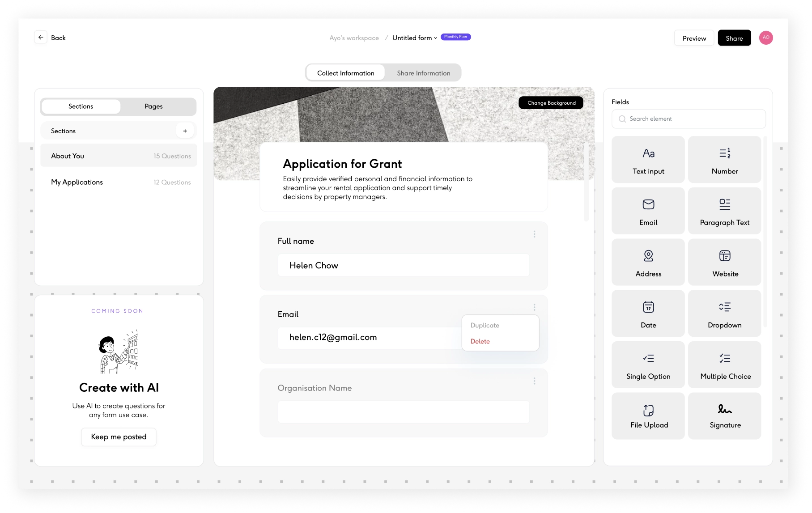Select the Collect Information toggle
The height and width of the screenshot is (513, 812).
pos(345,73)
